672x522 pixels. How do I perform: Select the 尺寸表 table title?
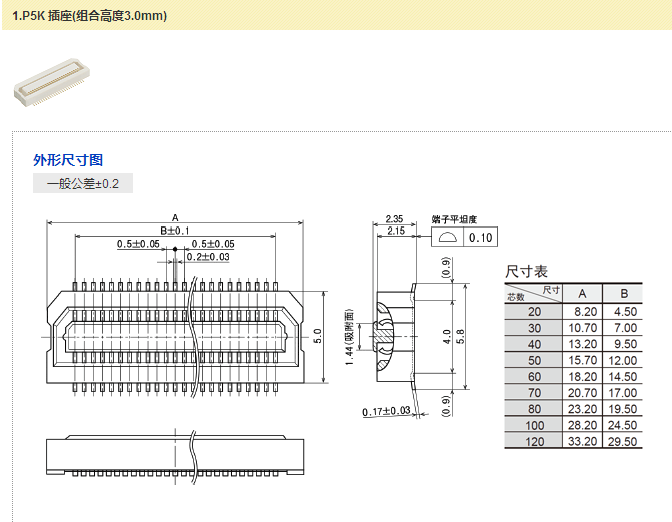tap(527, 271)
